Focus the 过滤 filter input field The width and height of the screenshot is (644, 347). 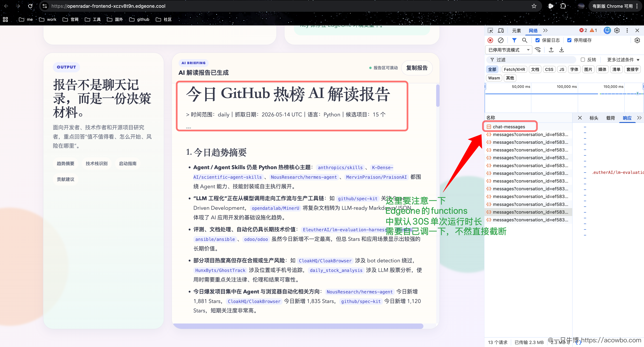(x=531, y=60)
